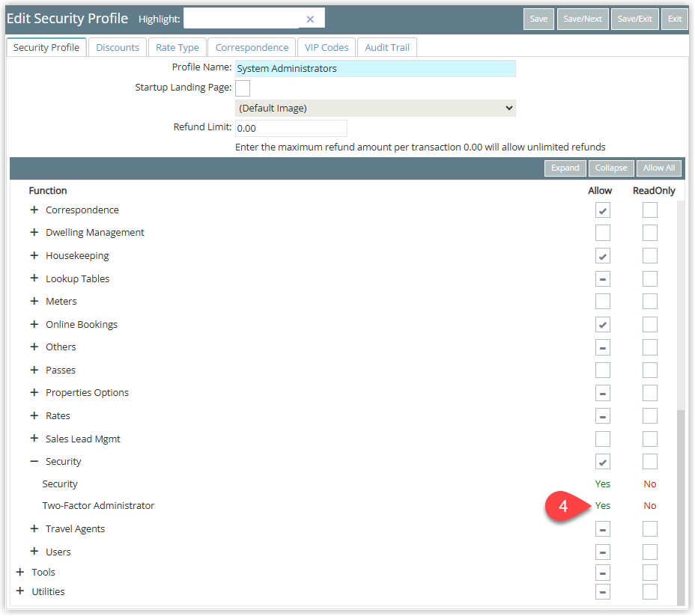Click the Allow All button
Viewport: 695px width, 616px height.
659,168
